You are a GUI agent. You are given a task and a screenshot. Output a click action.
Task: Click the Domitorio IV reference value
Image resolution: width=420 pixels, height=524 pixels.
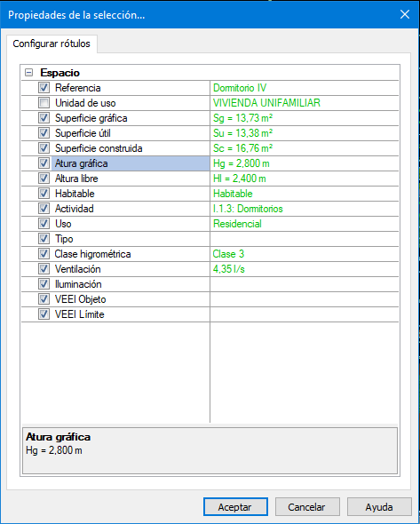pos(240,88)
